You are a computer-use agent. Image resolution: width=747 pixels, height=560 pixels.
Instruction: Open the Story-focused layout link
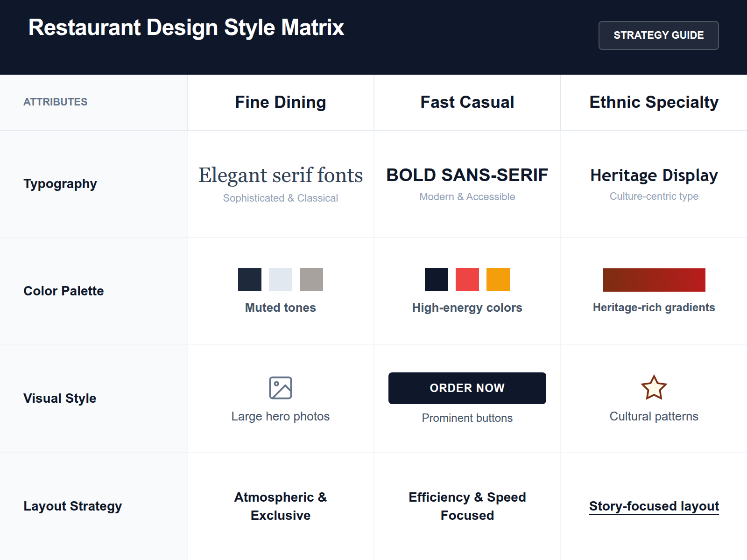point(654,506)
